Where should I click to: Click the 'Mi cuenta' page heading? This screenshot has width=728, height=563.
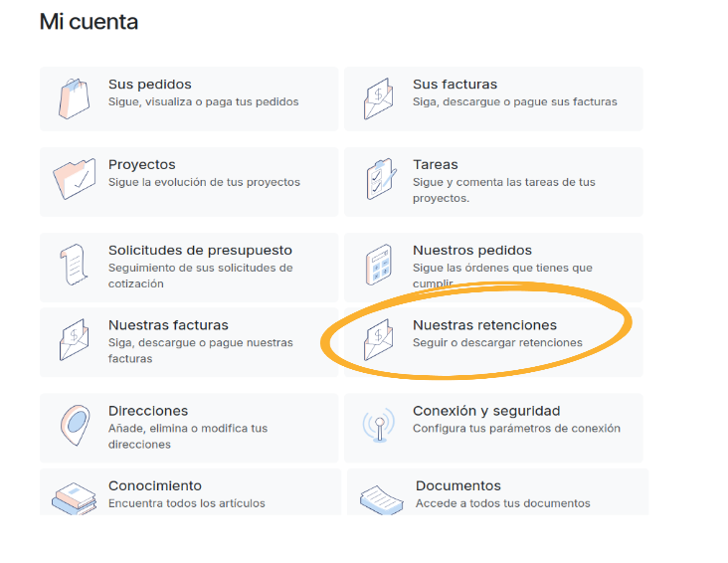click(x=89, y=22)
